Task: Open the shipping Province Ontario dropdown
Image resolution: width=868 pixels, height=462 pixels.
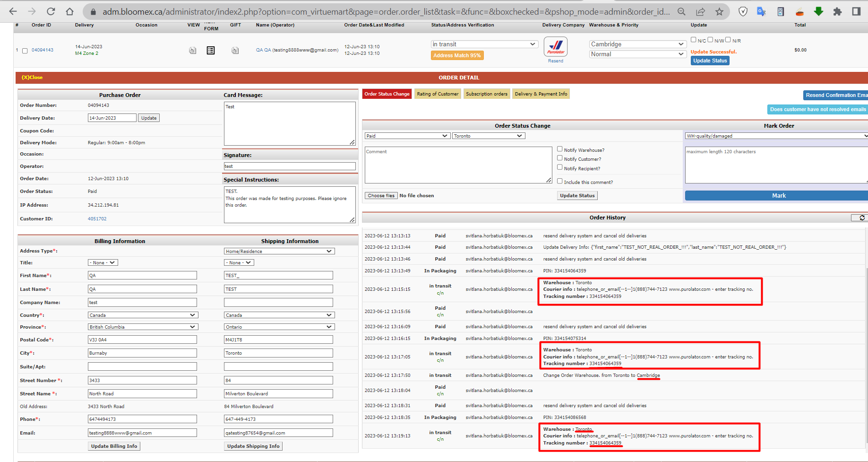Action: pyautogui.click(x=279, y=327)
